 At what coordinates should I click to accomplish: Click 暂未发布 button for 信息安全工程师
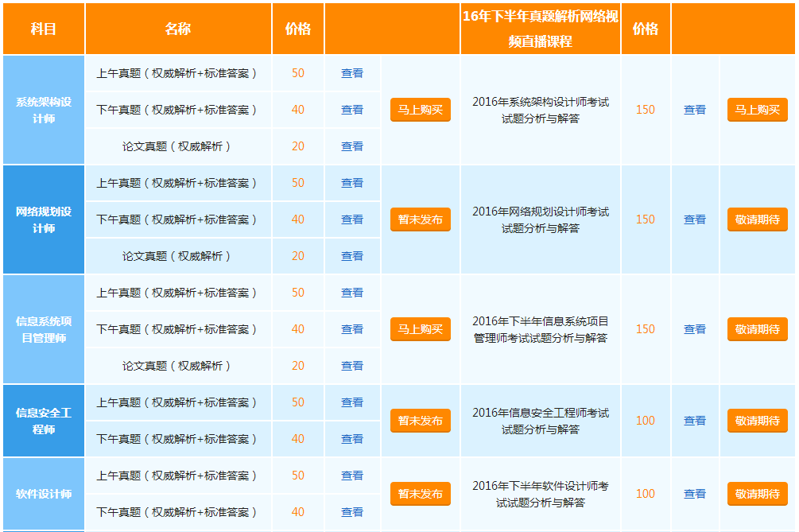pyautogui.click(x=421, y=421)
